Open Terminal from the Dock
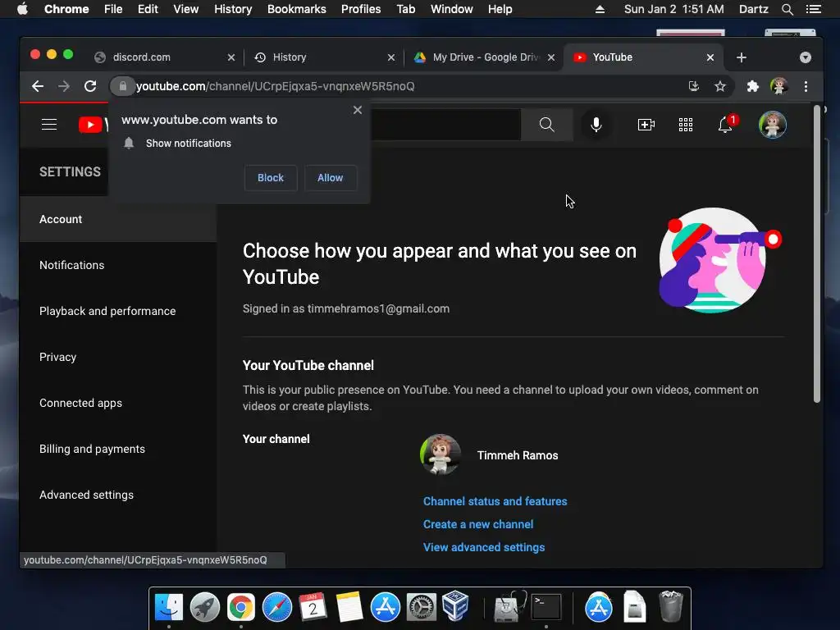 [546, 608]
